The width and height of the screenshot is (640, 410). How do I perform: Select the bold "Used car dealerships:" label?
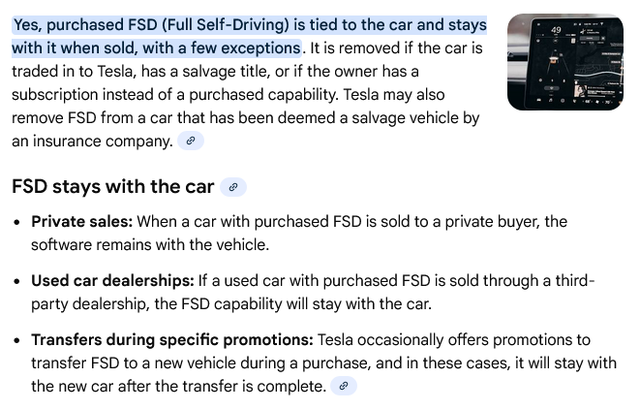pyautogui.click(x=110, y=280)
